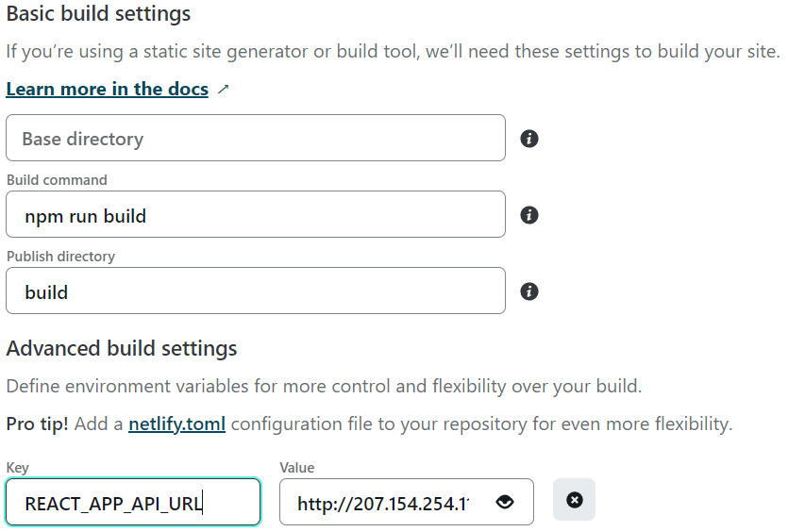Show info for the Build command field

pos(529,215)
